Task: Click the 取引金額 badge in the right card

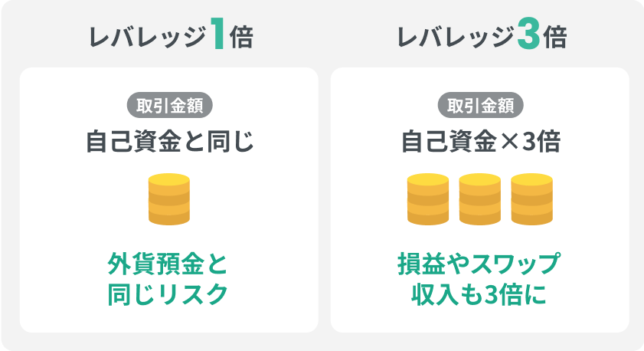Action: coord(481,105)
